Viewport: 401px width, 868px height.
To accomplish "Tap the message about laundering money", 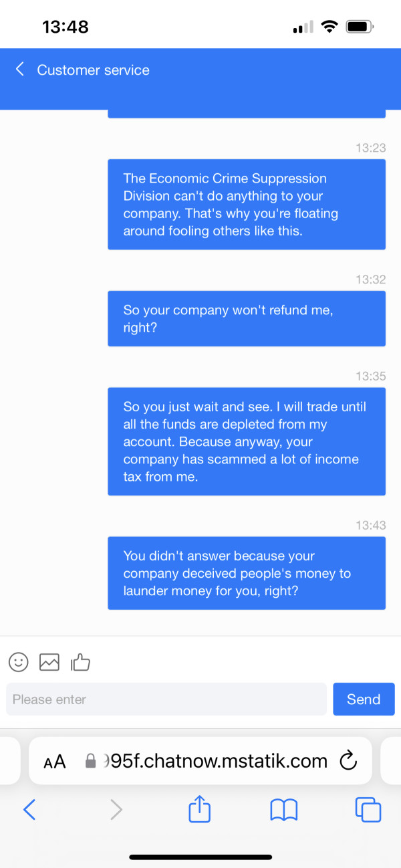I will pyautogui.click(x=247, y=573).
